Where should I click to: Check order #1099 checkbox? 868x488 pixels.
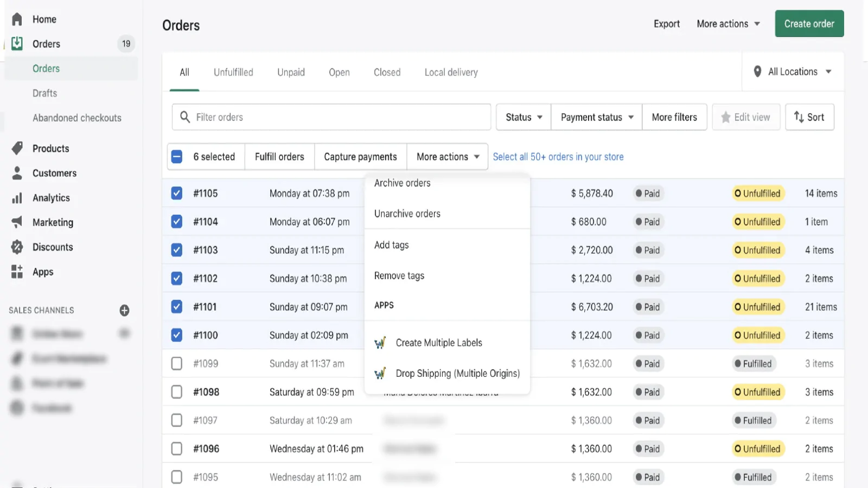click(177, 363)
